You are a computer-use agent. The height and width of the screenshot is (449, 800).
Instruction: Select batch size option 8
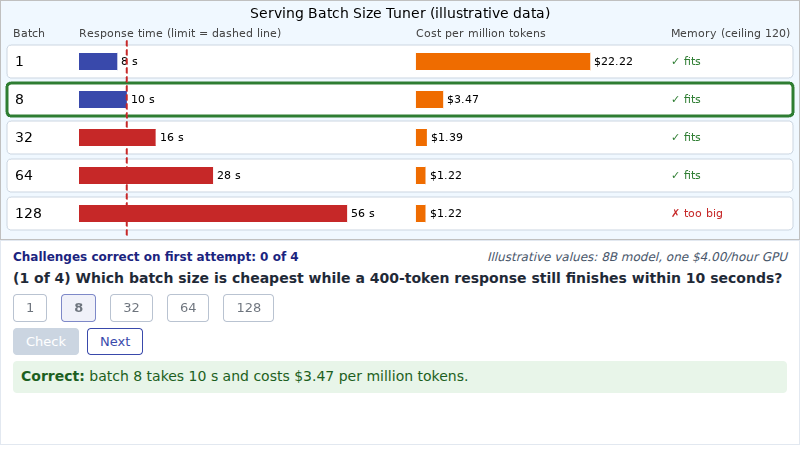pos(79,308)
